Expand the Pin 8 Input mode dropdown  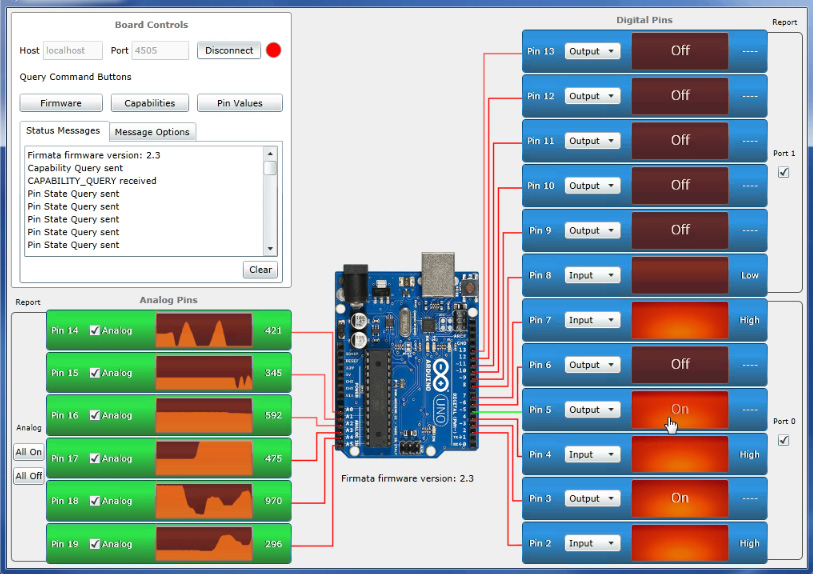coord(592,275)
